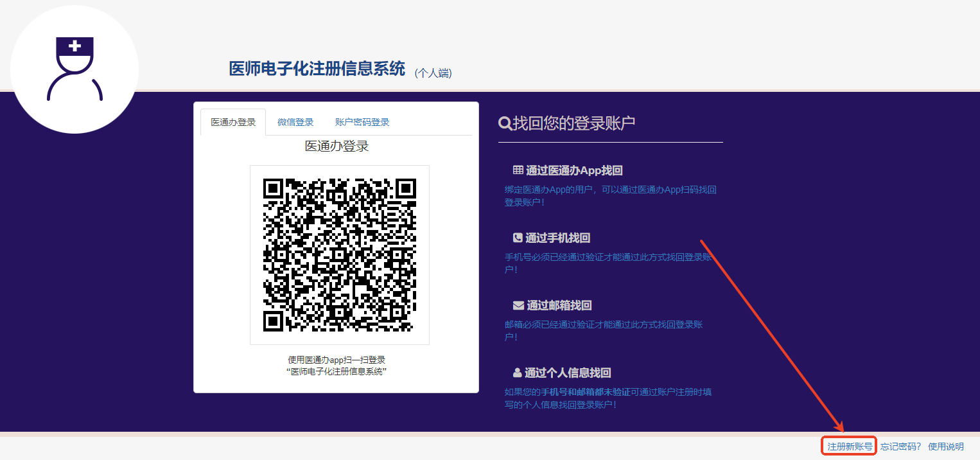Click the person icon beside 通过个人信息找回
Viewport: 980px width, 460px height.
pyautogui.click(x=517, y=373)
